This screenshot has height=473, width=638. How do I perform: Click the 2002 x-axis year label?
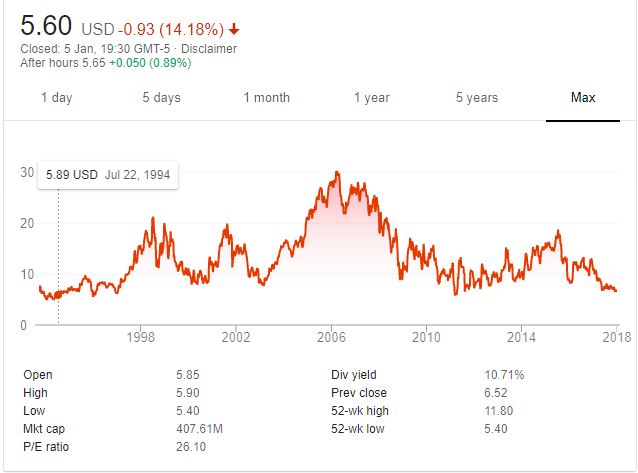pyautogui.click(x=236, y=339)
